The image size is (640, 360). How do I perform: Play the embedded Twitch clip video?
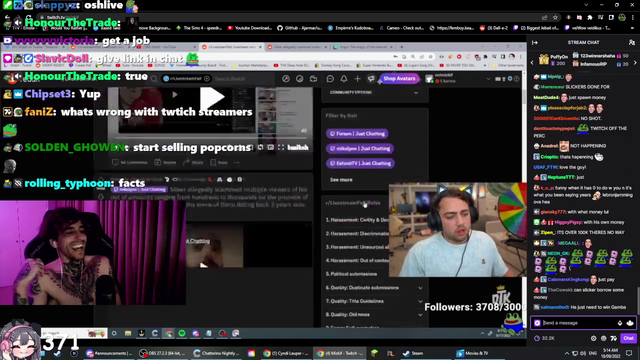tap(211, 98)
